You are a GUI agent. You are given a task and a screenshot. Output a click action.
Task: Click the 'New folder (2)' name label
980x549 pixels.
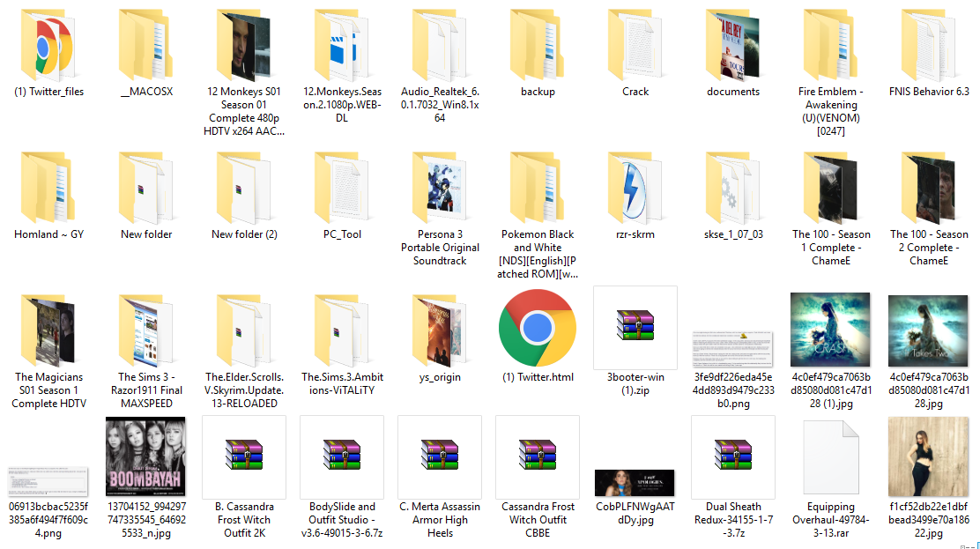tap(244, 234)
